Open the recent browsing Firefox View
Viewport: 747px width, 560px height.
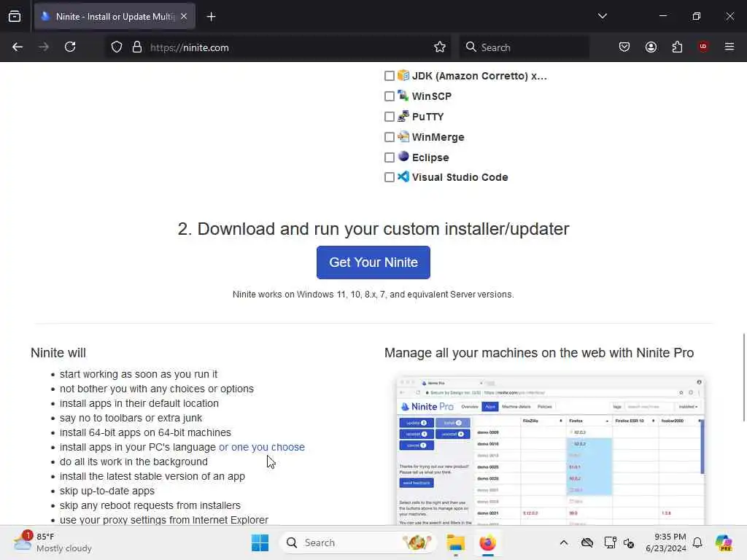coord(15,17)
